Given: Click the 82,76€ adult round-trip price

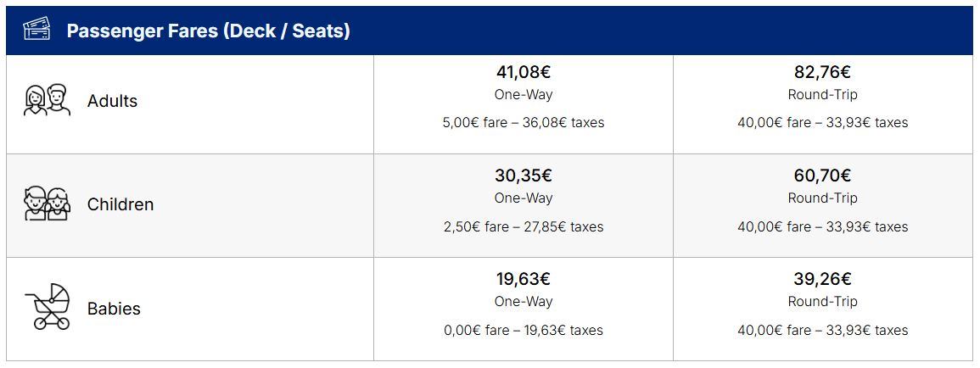Looking at the screenshot, I should pos(822,72).
